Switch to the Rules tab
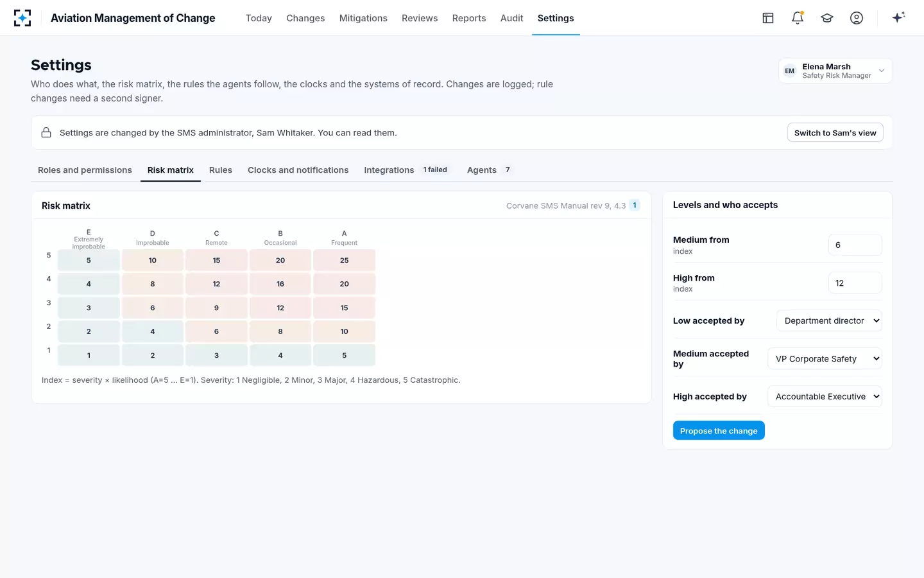The width and height of the screenshot is (924, 578). click(x=221, y=170)
